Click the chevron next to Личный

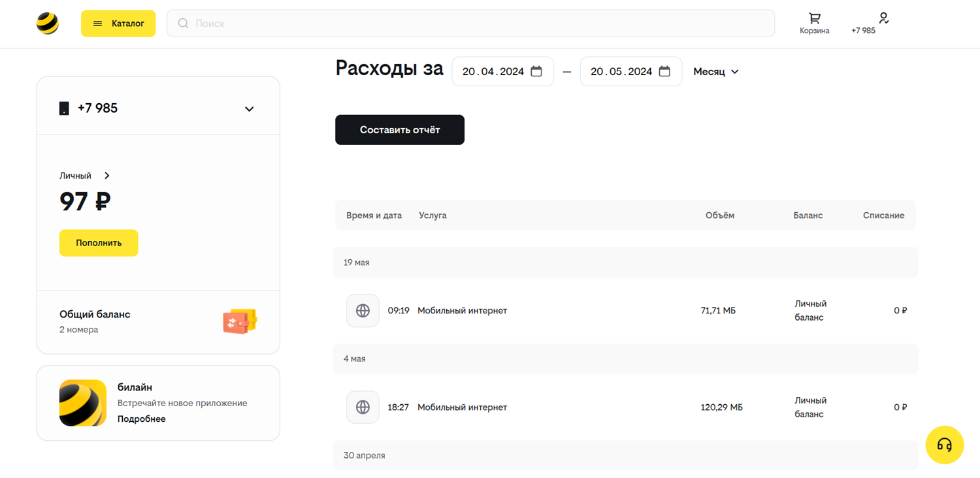(x=107, y=176)
